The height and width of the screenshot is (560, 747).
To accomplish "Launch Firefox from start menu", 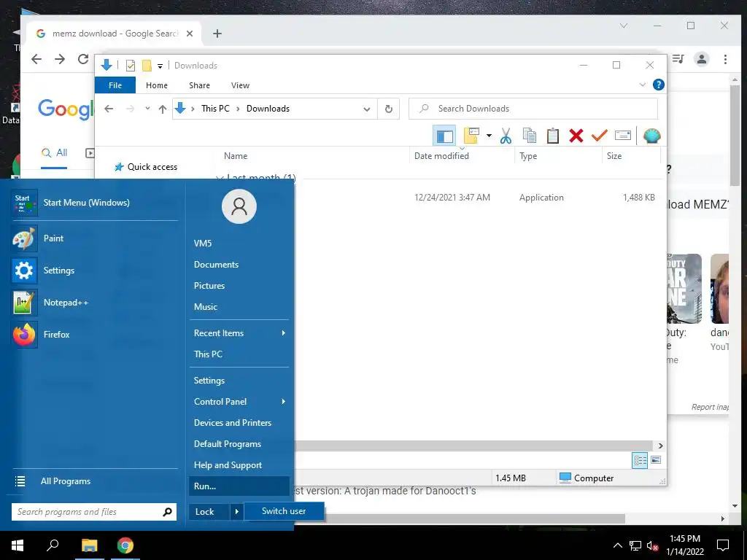I will click(x=94, y=334).
